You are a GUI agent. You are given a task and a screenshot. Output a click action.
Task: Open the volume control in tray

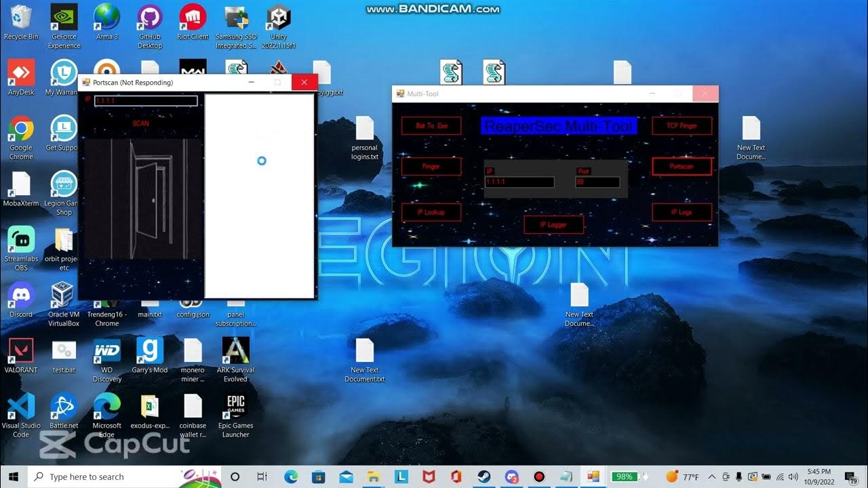pos(793,476)
